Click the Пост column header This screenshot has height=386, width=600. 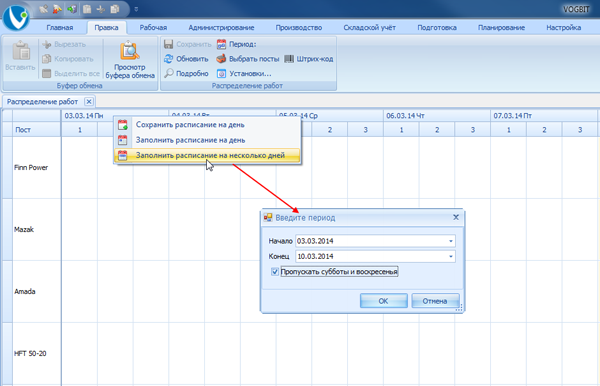click(37, 130)
